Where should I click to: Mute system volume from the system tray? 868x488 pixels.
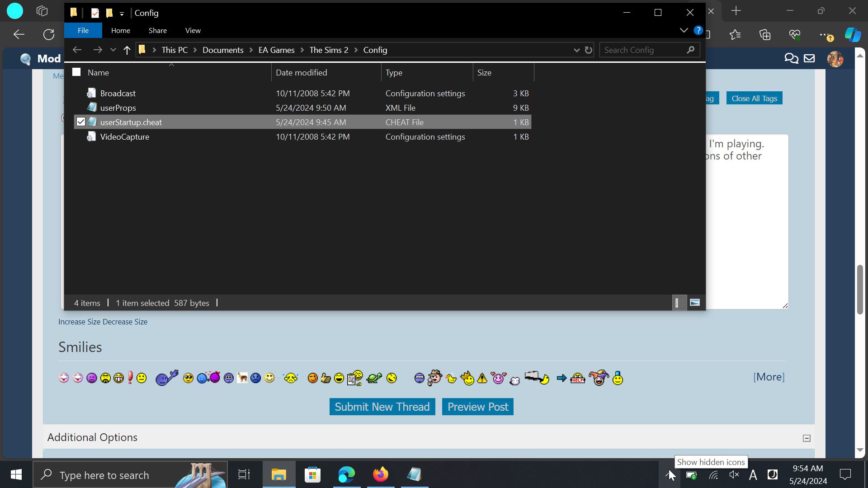(x=734, y=474)
